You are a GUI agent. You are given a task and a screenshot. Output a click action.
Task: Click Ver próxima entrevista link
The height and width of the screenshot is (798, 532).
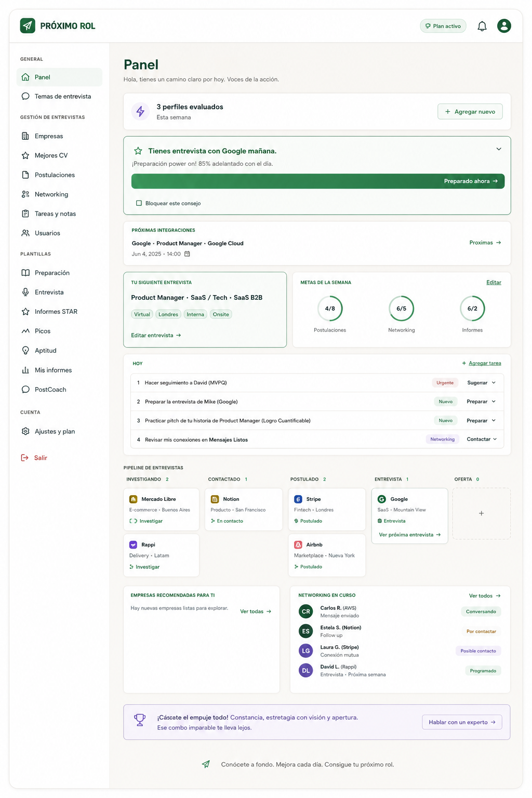click(410, 535)
